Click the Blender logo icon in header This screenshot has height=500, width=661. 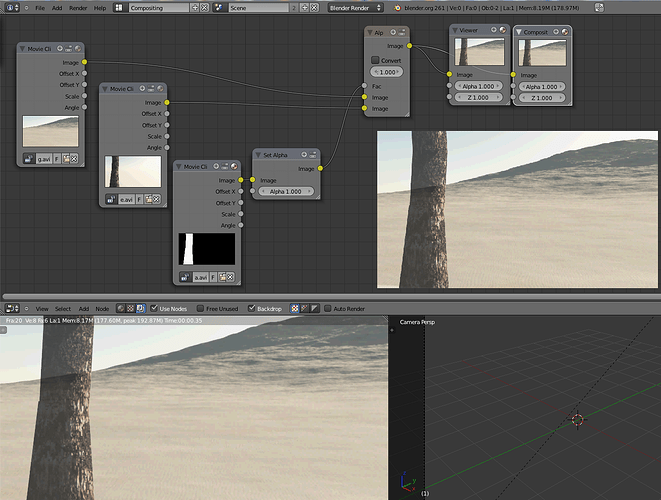pyautogui.click(x=397, y=8)
